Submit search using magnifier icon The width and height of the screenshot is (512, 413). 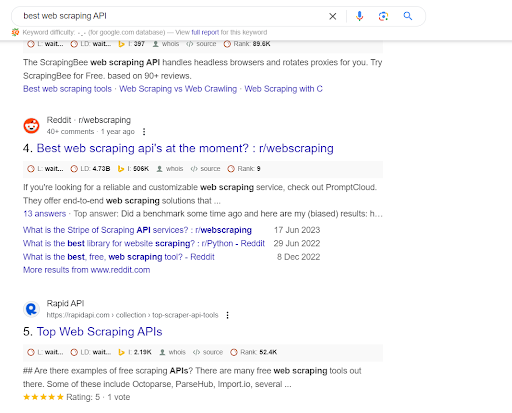click(408, 16)
